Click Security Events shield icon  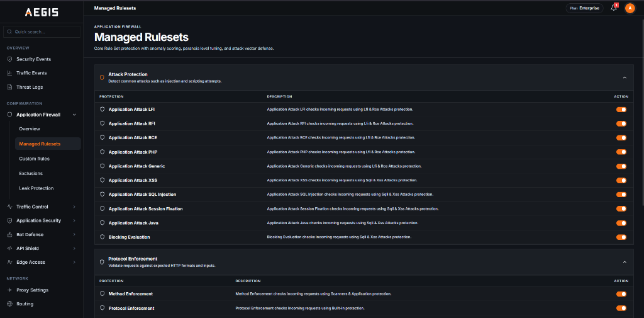10,59
